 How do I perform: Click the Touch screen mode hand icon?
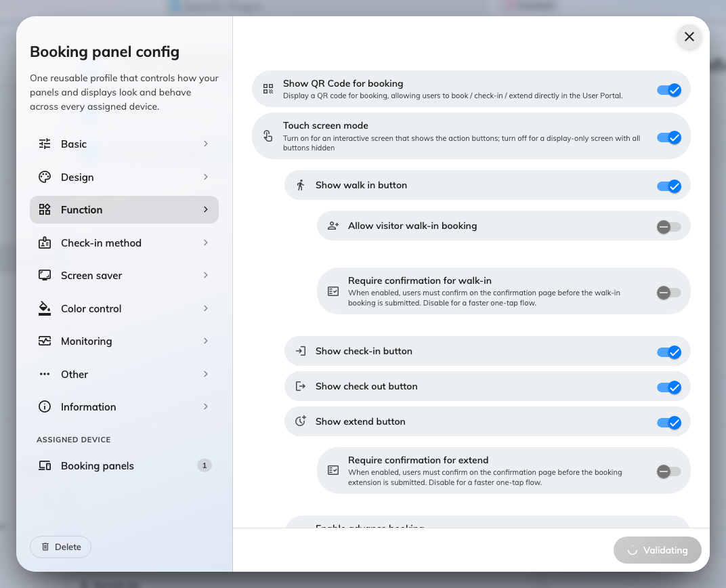click(268, 136)
